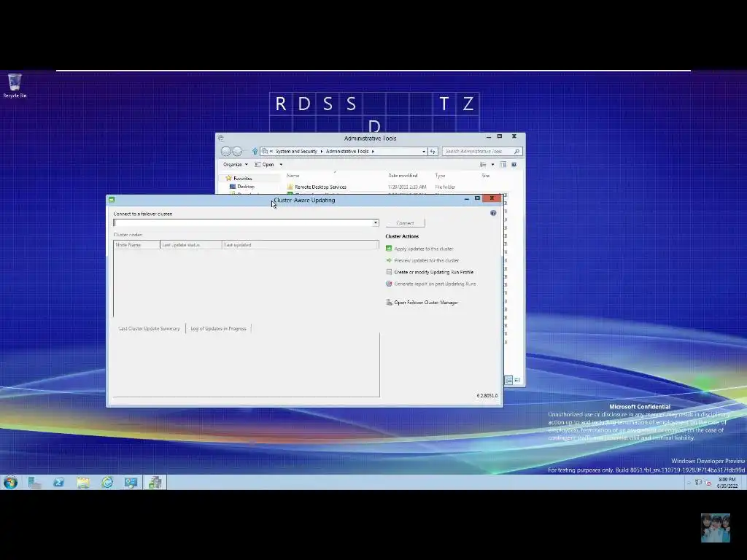Expand the failover cluster name dropdown

click(376, 223)
